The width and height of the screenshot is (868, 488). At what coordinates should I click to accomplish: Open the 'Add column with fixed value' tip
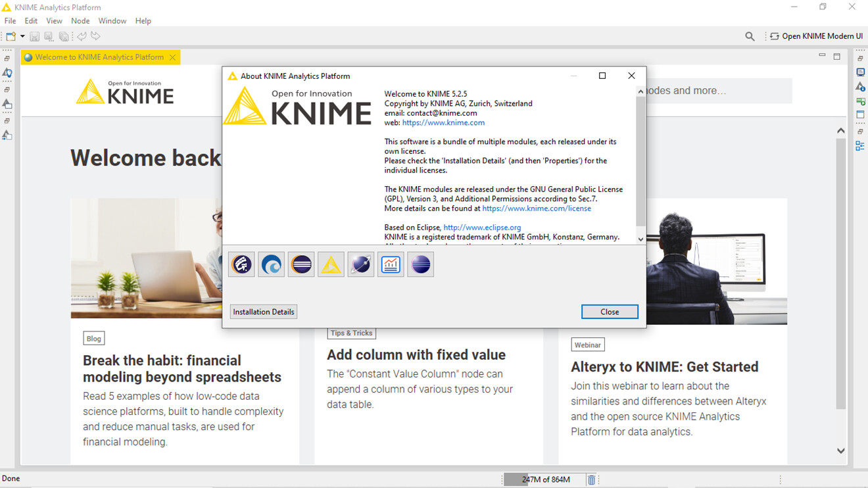pos(416,355)
